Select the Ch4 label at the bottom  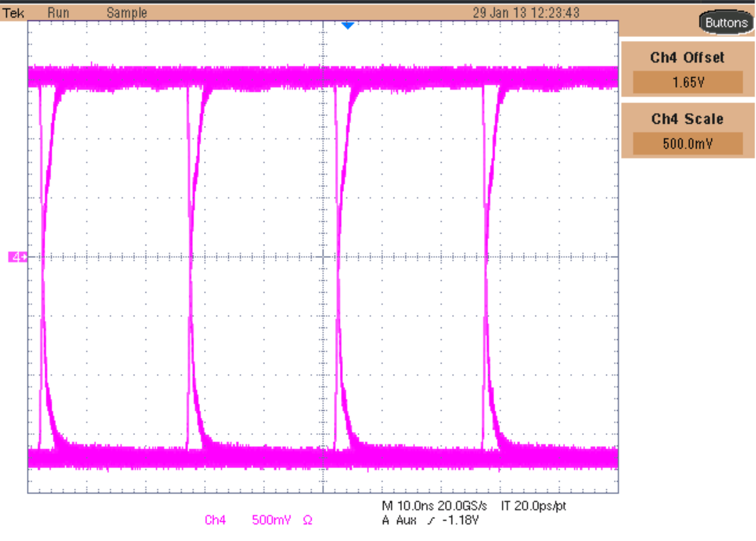coord(215,519)
